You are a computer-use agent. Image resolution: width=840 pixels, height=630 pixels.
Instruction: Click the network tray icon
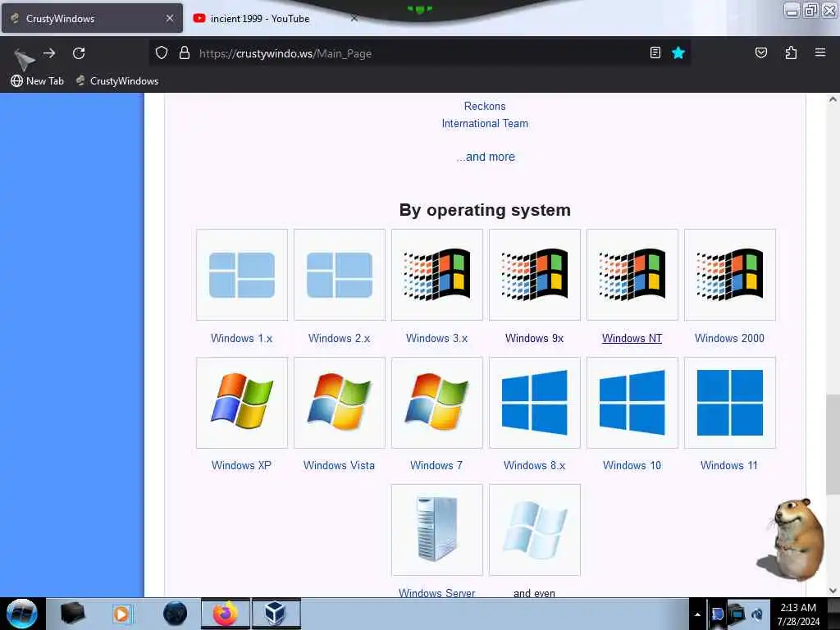point(737,614)
